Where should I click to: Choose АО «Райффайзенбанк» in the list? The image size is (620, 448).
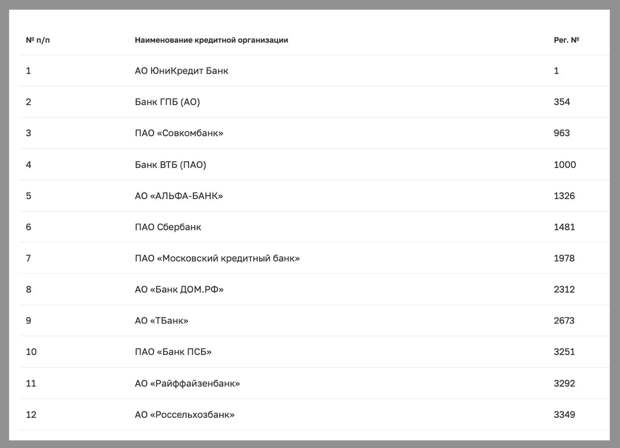187,383
